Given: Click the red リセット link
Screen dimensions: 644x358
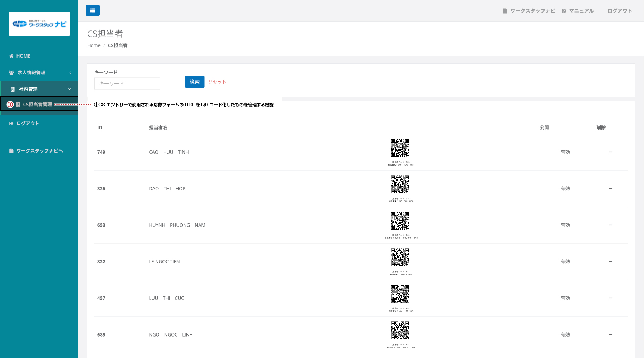Looking at the screenshot, I should [217, 82].
